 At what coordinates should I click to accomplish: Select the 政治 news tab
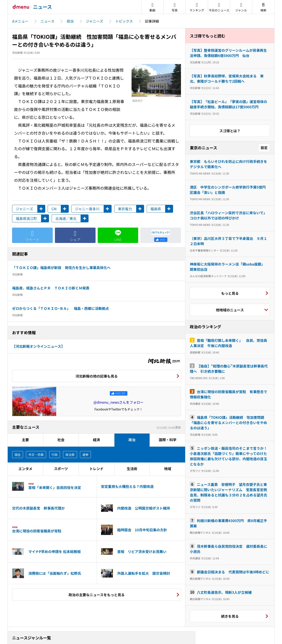point(132,440)
